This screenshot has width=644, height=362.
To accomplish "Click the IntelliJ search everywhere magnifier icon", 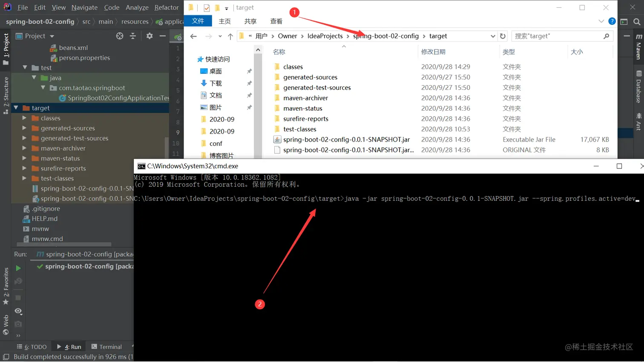I will coord(637,22).
